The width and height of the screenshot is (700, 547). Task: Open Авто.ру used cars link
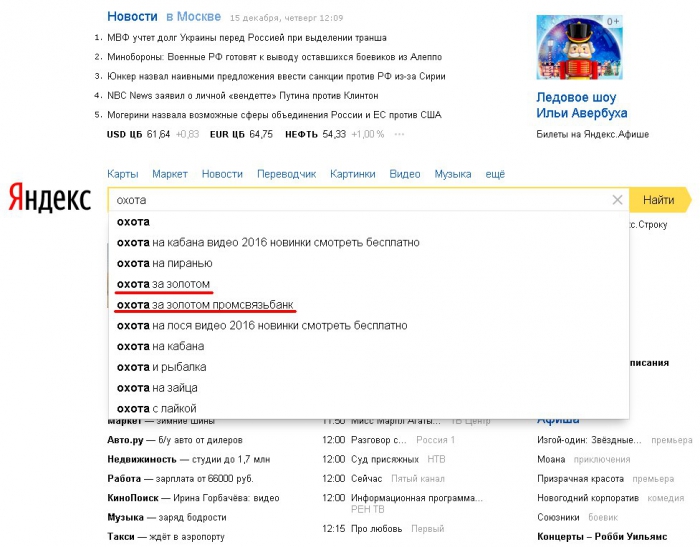175,440
